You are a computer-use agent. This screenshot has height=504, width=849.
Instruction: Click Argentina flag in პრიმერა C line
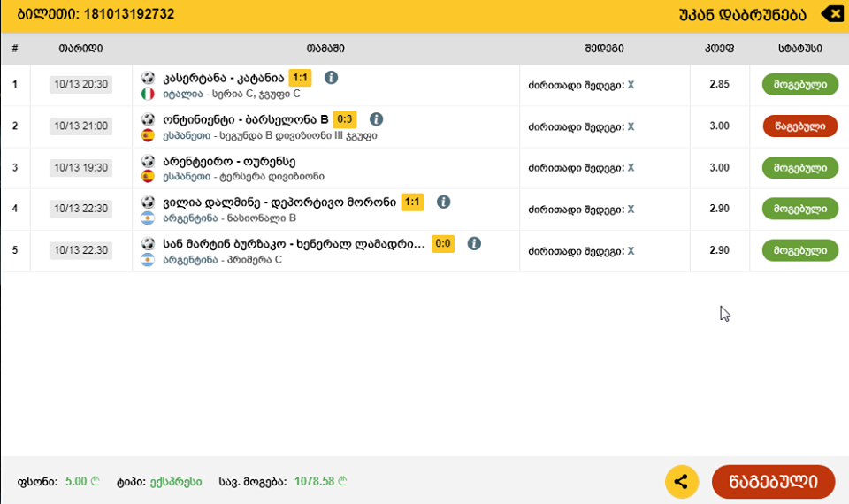(x=148, y=260)
